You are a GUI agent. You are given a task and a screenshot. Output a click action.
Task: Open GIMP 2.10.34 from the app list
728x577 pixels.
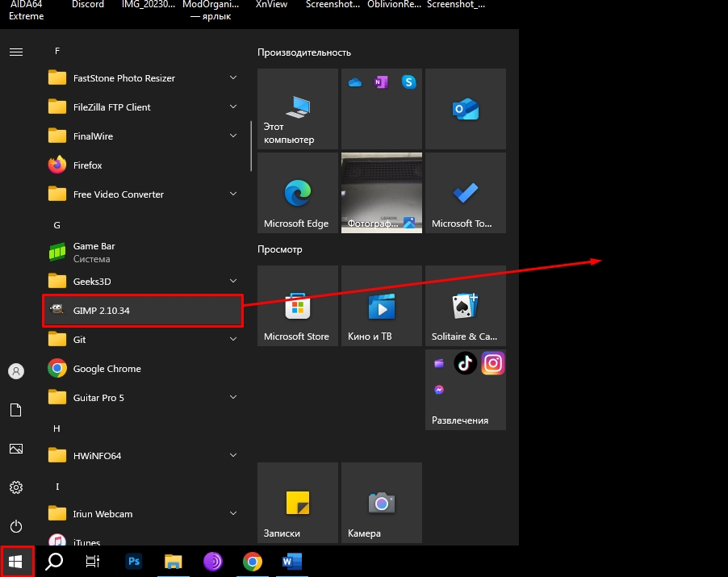[143, 311]
